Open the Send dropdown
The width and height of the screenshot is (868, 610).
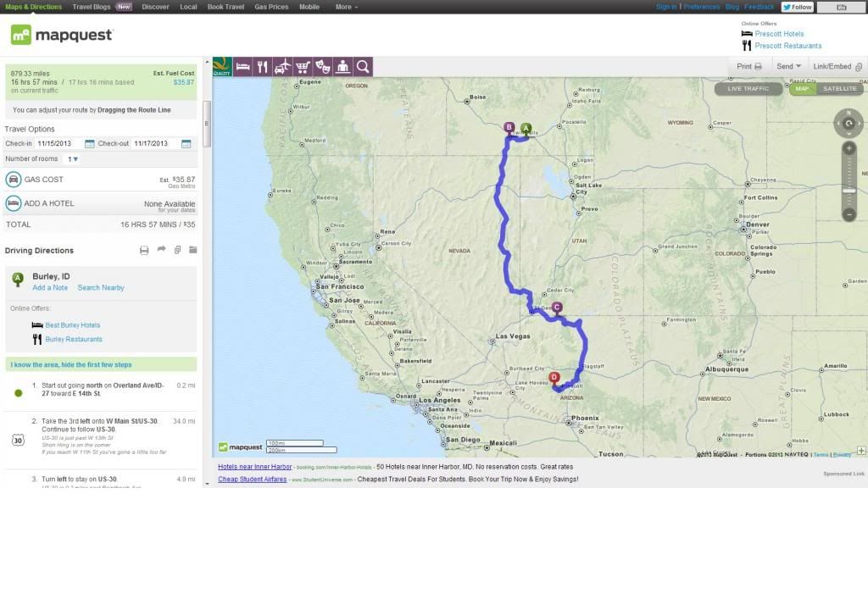pyautogui.click(x=789, y=66)
